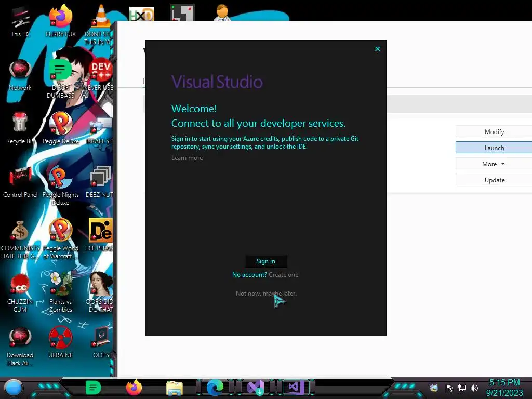Viewport: 532px width, 399px height.
Task: Open the clock showing 5:15 PM
Action: tap(504, 388)
